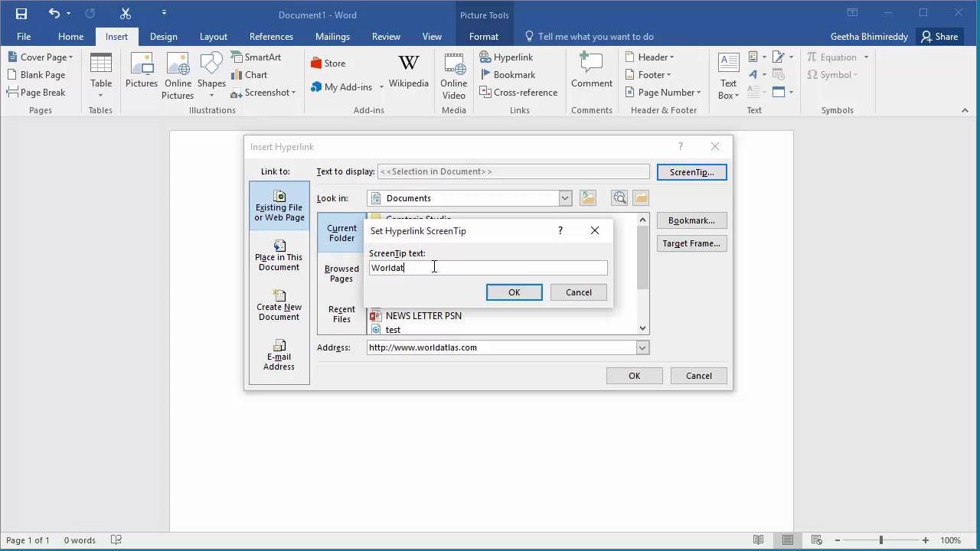This screenshot has height=551, width=980.
Task: Select the NEWS LETTER PSN file
Action: point(416,315)
